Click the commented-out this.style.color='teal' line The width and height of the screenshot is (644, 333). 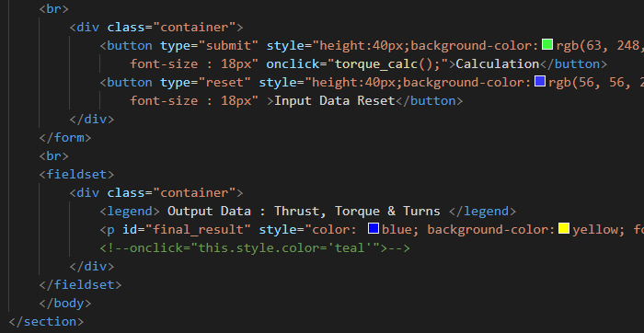point(255,248)
